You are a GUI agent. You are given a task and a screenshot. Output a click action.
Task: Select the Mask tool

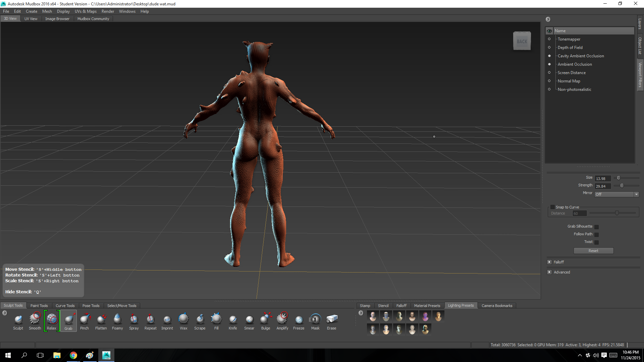(x=315, y=321)
